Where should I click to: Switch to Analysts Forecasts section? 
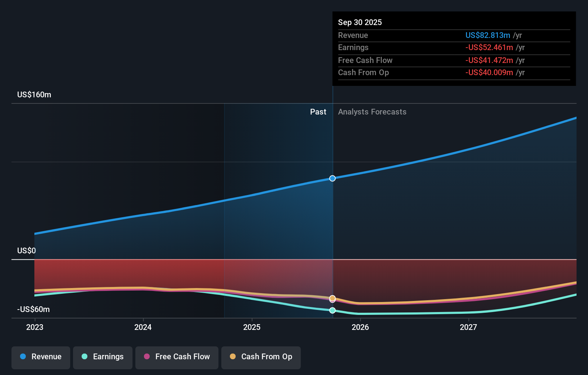point(372,112)
